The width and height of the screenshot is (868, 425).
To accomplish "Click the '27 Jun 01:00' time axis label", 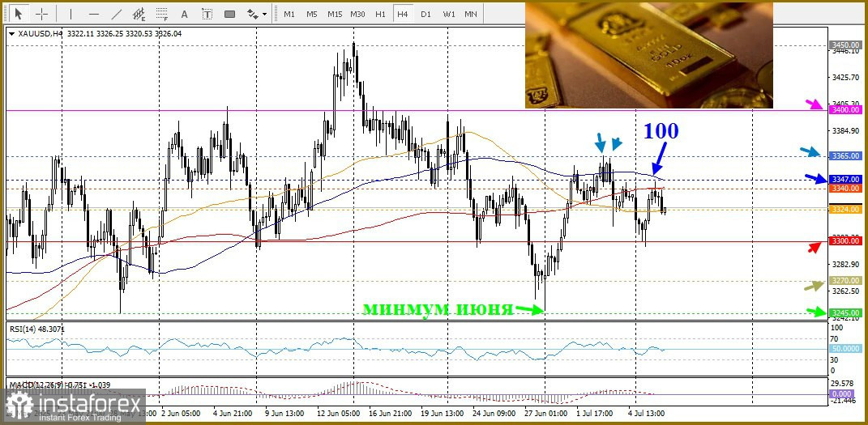I will click(x=545, y=414).
